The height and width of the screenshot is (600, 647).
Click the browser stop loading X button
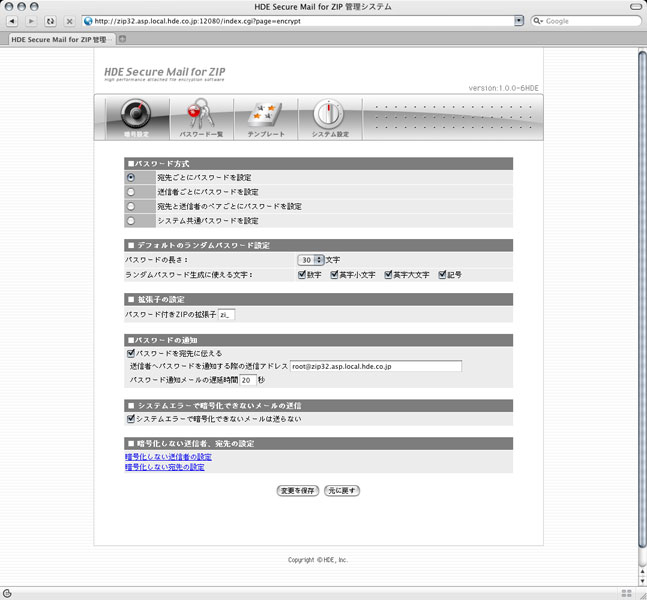[x=69, y=21]
